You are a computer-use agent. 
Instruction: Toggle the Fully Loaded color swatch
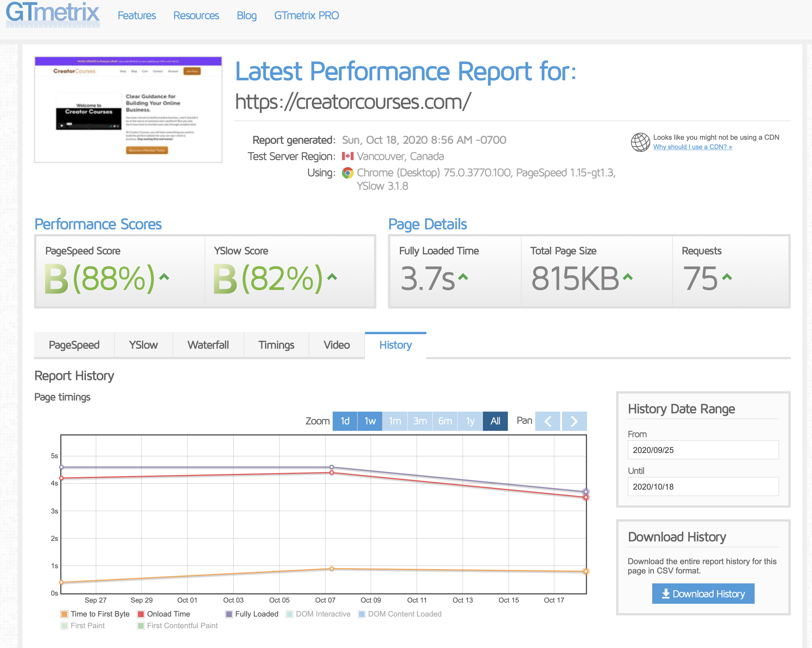click(x=229, y=614)
